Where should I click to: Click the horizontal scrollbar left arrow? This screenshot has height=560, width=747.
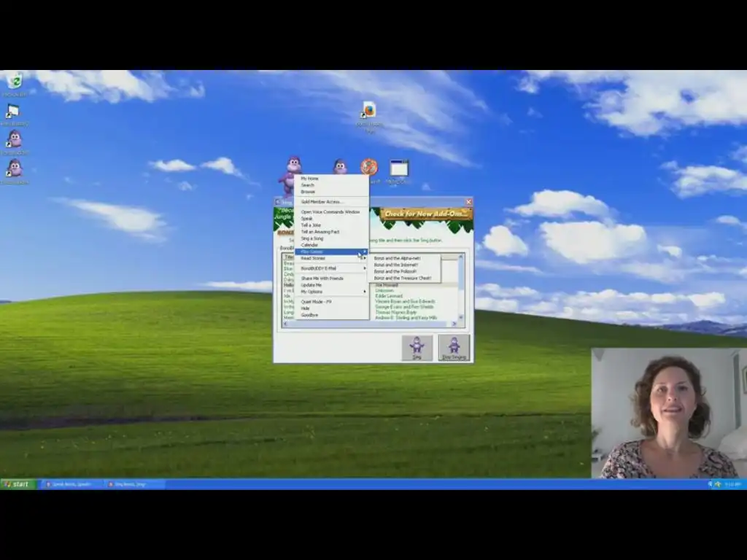285,324
